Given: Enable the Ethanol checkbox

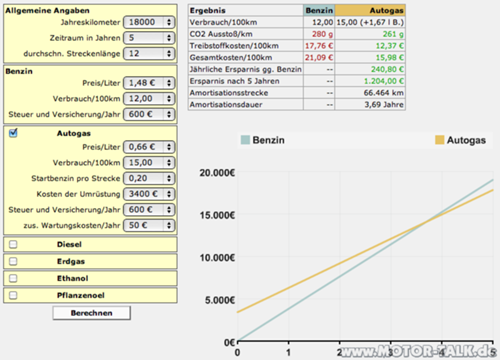Looking at the screenshot, I should click(13, 278).
